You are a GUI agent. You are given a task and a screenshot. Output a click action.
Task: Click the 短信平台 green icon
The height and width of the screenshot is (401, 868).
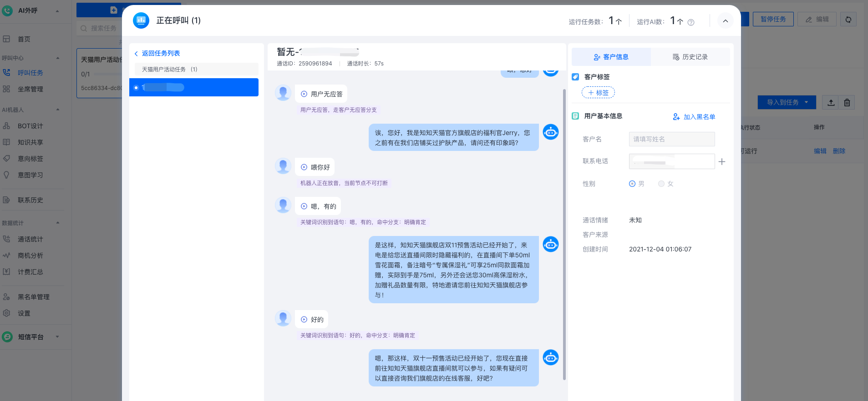(7, 337)
